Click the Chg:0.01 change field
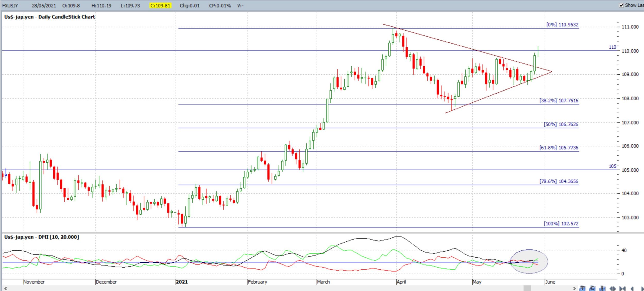Screen dimensions: 644x291 click(x=190, y=6)
